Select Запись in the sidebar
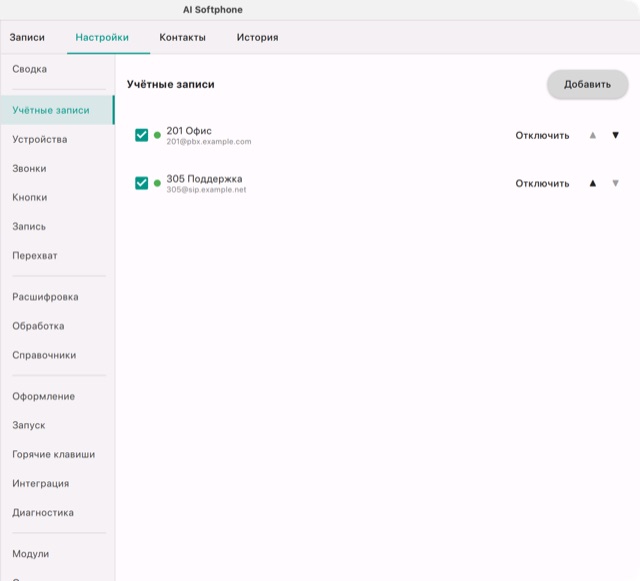Image resolution: width=640 pixels, height=581 pixels. click(57, 227)
